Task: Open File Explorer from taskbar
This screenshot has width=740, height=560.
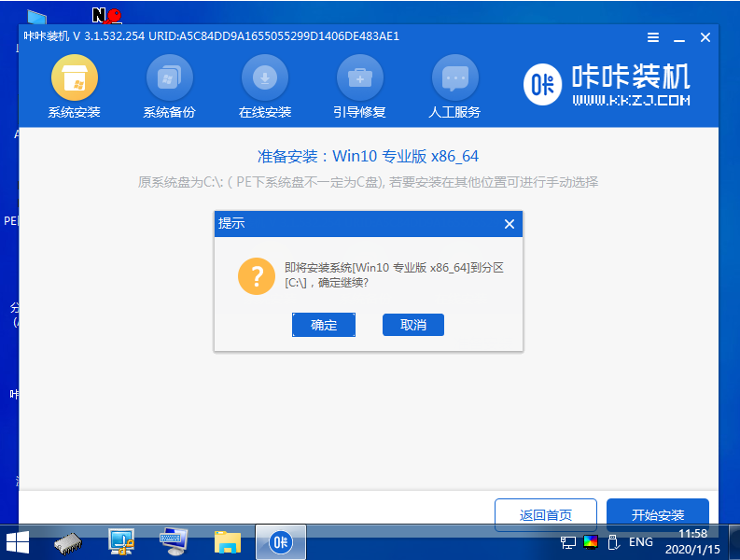Action: tap(227, 541)
